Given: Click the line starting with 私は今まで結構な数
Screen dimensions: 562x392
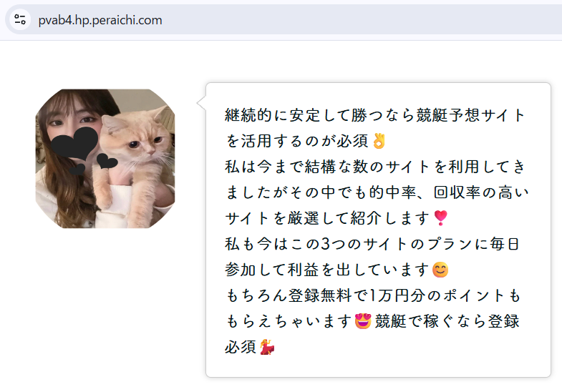Looking at the screenshot, I should click(x=374, y=167).
